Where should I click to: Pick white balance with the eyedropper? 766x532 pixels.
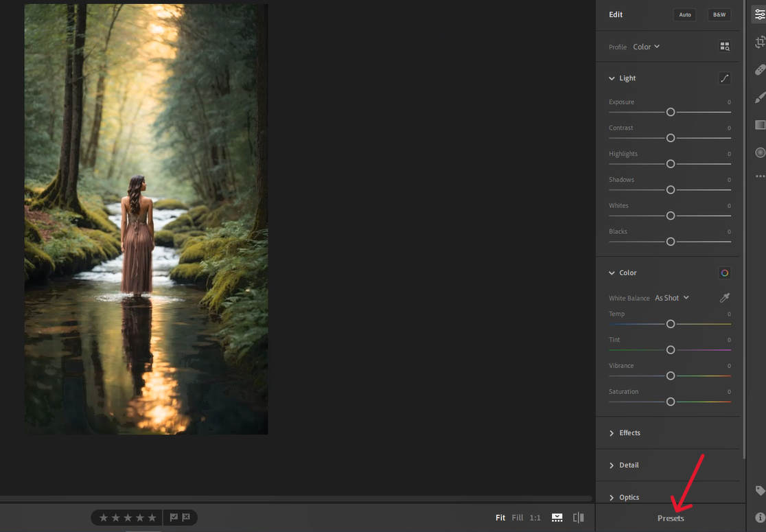[725, 298]
